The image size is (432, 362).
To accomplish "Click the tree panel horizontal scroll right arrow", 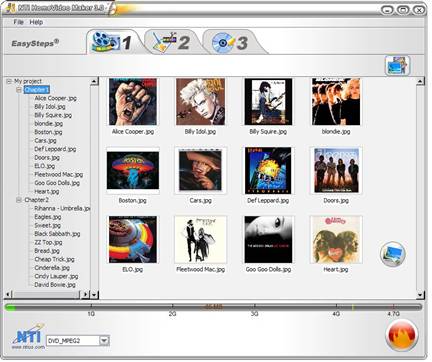I will [x=85, y=294].
